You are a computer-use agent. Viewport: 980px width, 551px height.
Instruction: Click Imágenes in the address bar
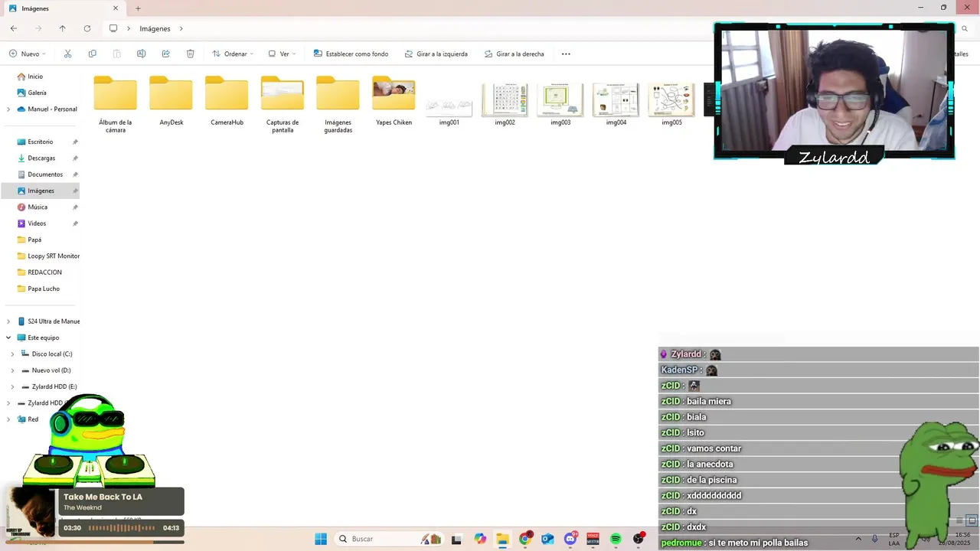pyautogui.click(x=155, y=28)
